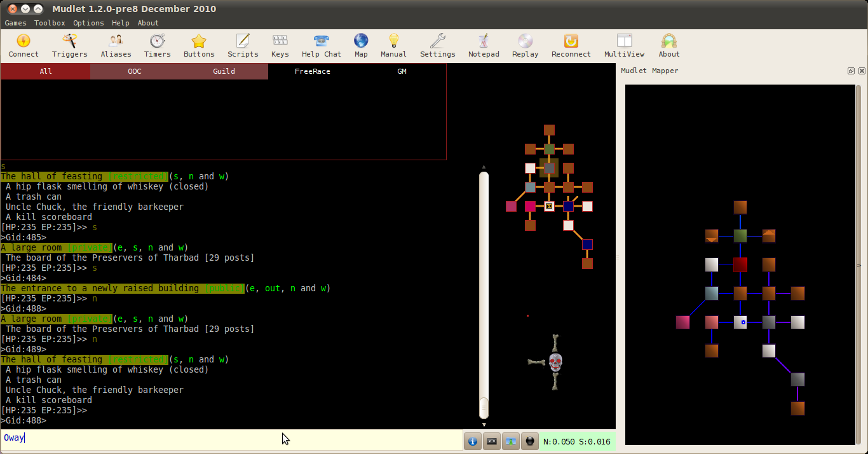Image resolution: width=868 pixels, height=454 pixels.
Task: Open Settings from the toolbar
Action: pyautogui.click(x=437, y=46)
